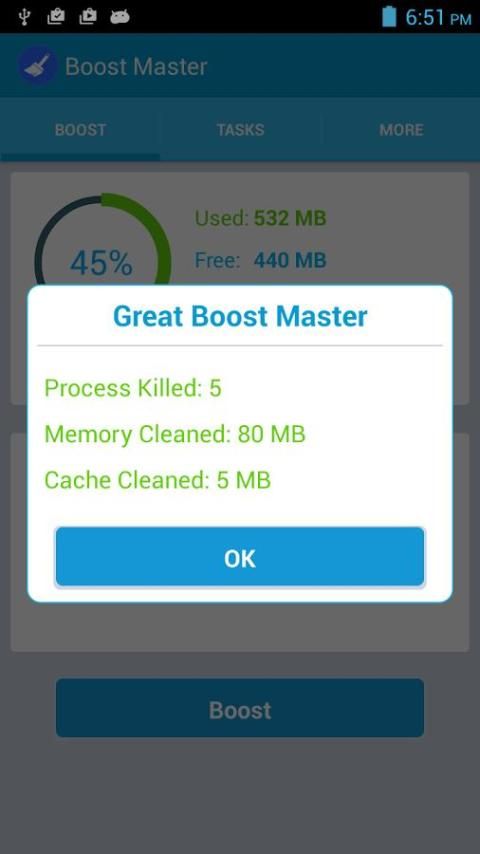Tap the Memory Cleaned: 80 MB line
This screenshot has height=854, width=480.
pyautogui.click(x=175, y=434)
